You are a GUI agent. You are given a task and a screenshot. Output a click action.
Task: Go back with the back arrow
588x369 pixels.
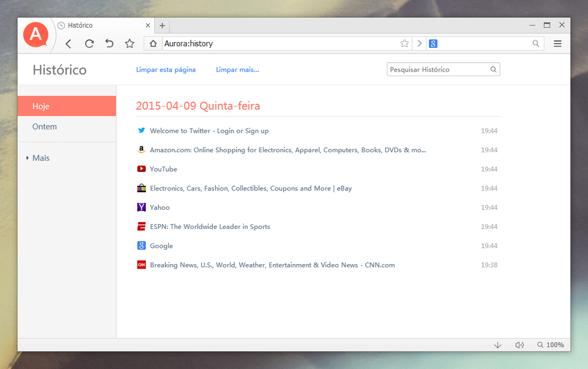(68, 44)
